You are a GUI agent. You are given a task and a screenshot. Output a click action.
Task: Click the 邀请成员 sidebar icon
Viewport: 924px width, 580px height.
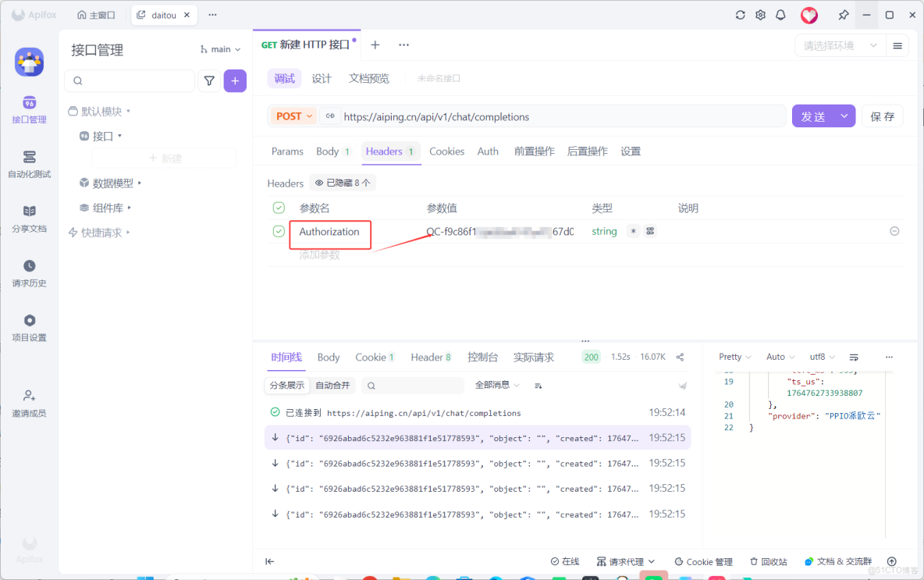coord(29,402)
